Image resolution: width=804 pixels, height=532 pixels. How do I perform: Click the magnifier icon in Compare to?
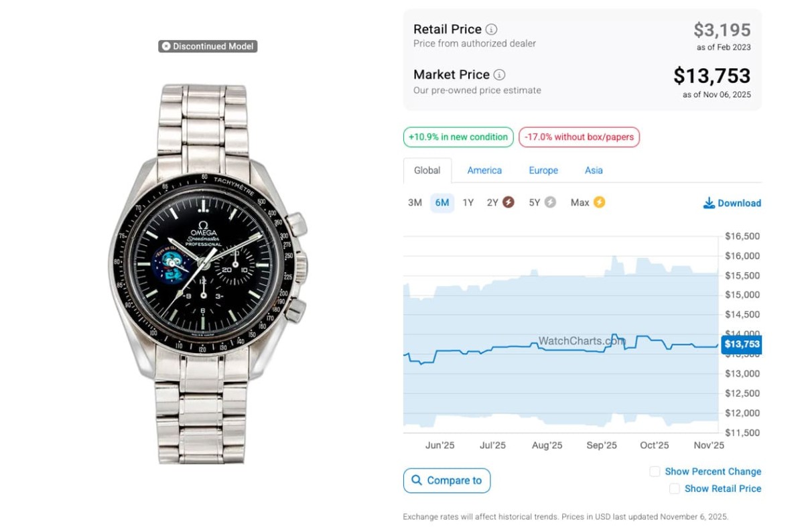(x=417, y=480)
